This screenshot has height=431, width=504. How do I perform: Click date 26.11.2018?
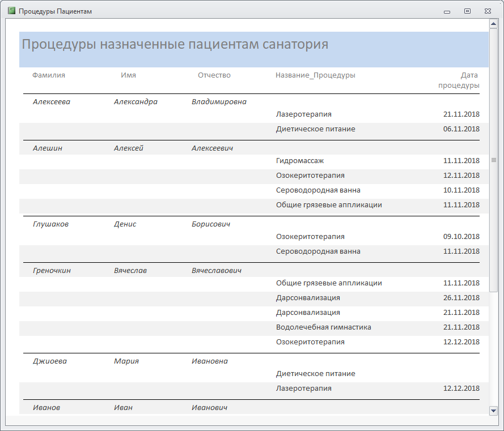pyautogui.click(x=461, y=298)
